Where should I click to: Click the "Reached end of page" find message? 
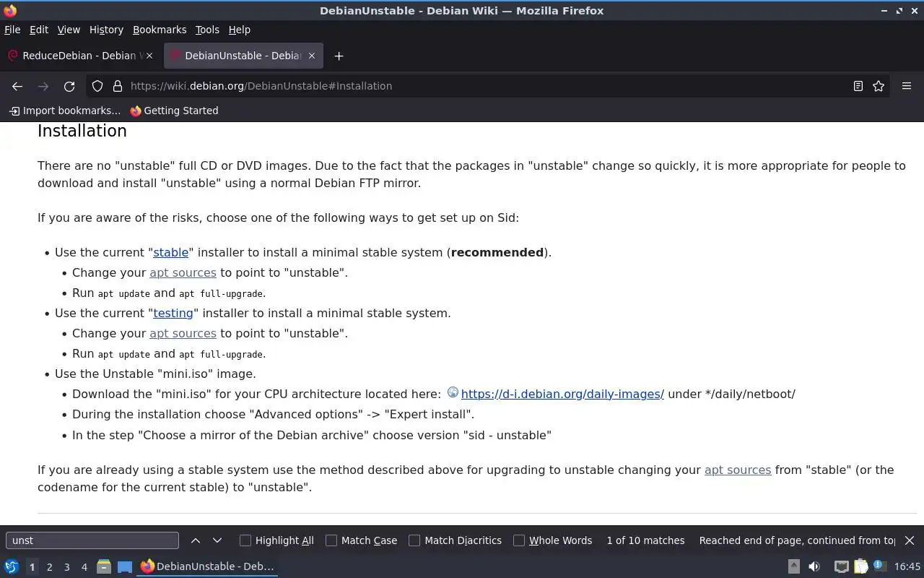[x=797, y=540]
